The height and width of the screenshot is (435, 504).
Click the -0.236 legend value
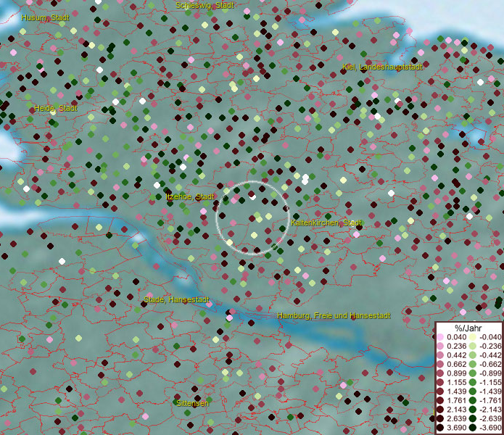[490, 346]
